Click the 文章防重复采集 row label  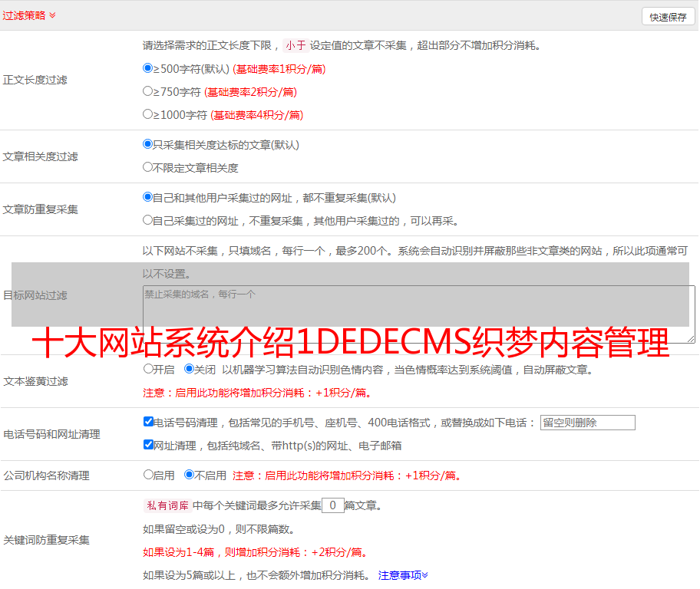coord(40,209)
